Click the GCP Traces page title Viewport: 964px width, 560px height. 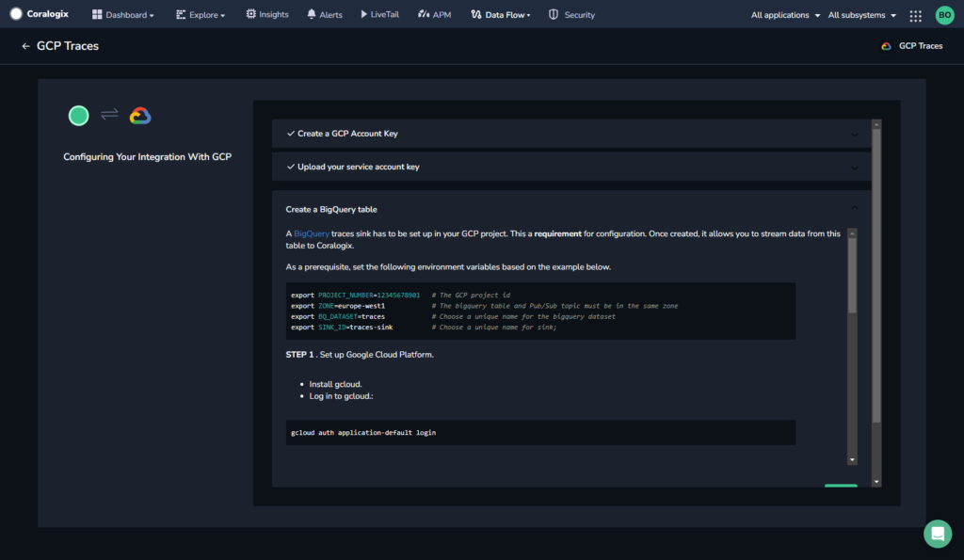[68, 46]
